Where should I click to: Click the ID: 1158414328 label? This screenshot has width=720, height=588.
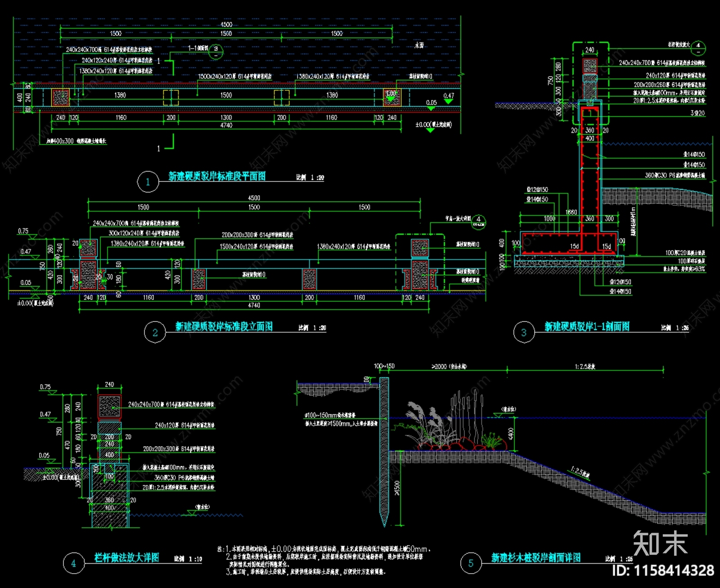663,570
